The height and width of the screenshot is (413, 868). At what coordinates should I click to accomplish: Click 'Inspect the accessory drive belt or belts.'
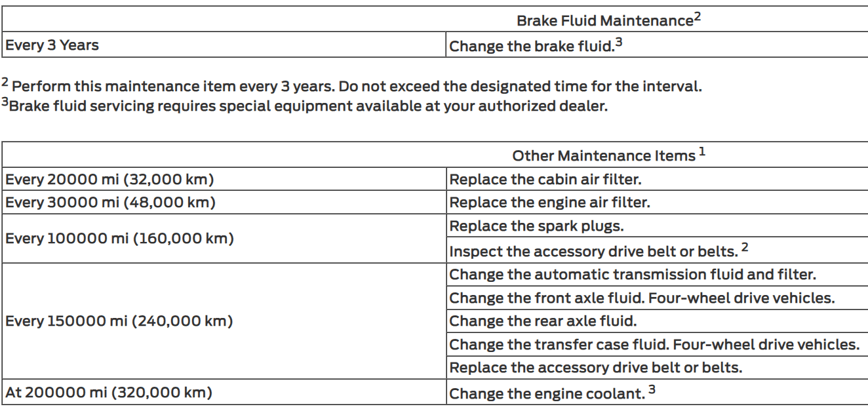pos(600,250)
